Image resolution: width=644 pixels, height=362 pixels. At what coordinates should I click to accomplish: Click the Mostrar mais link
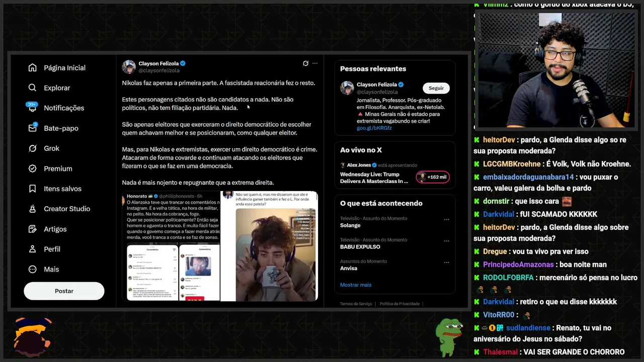356,285
